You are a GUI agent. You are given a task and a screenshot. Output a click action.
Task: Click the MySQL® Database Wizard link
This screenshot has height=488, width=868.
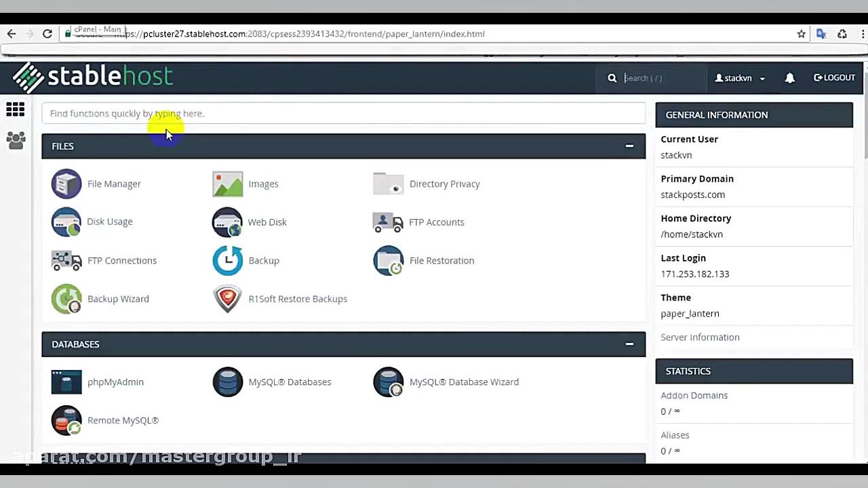tap(464, 382)
